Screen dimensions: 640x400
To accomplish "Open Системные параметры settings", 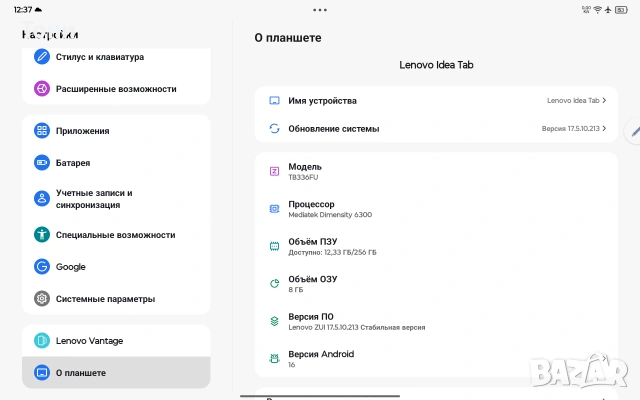I will (x=116, y=299).
